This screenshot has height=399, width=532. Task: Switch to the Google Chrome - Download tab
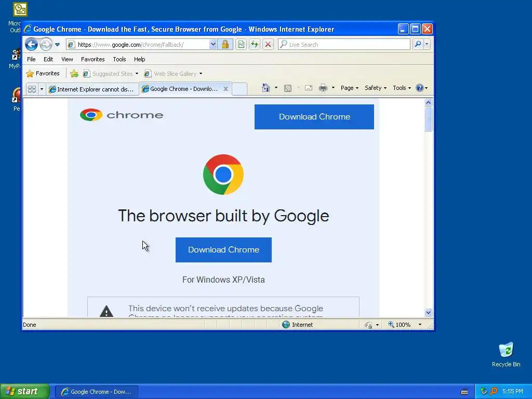(x=181, y=89)
